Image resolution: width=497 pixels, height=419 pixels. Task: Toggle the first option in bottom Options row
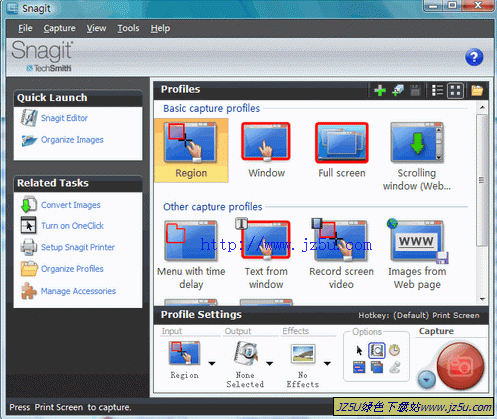pos(359,368)
